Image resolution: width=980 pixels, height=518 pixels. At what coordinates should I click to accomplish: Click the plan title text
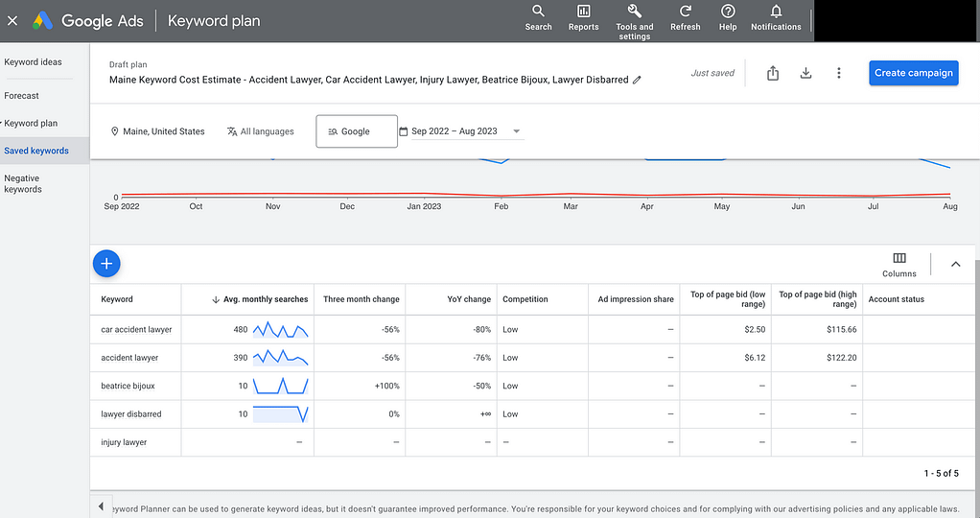[x=369, y=80]
